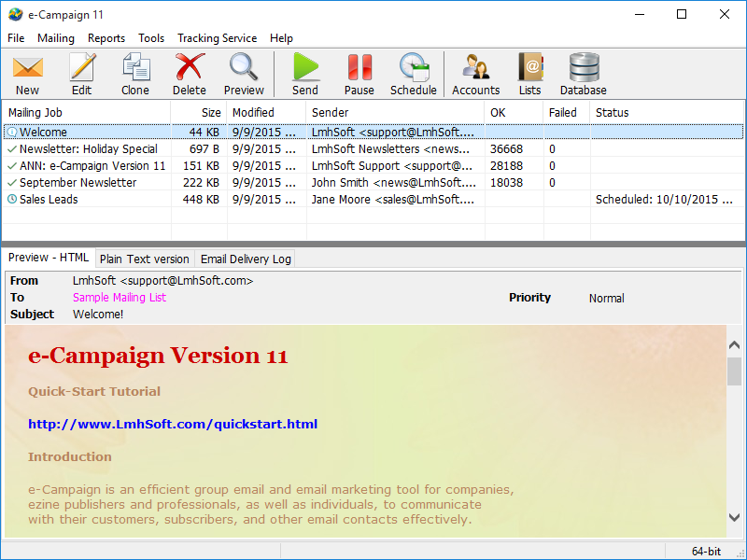The width and height of the screenshot is (747, 560).
Task: Open the Sample Mailing List link
Action: pyautogui.click(x=120, y=298)
